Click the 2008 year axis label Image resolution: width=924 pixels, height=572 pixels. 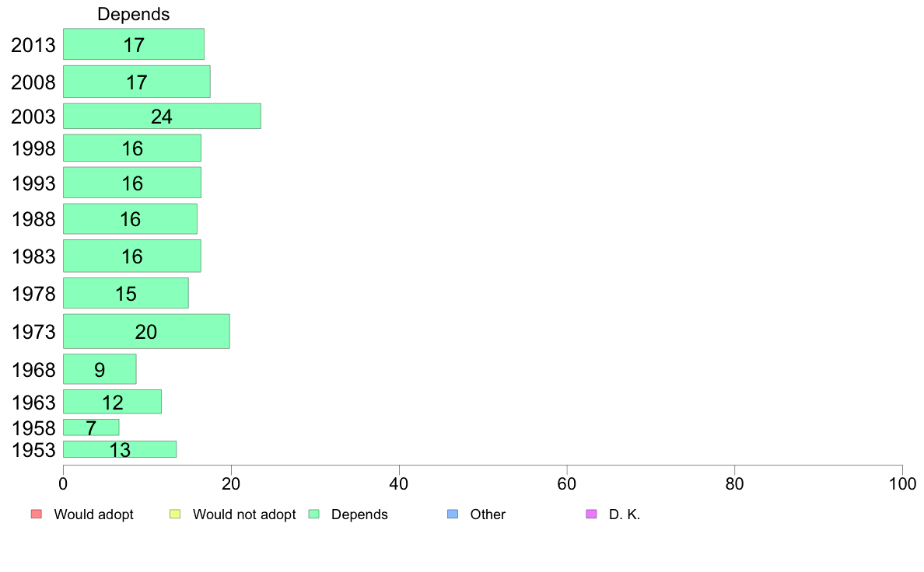(33, 82)
